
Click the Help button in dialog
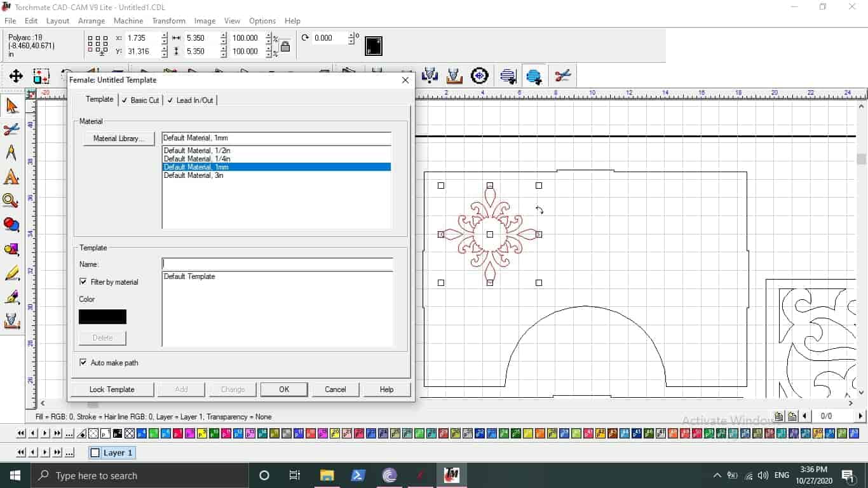386,390
